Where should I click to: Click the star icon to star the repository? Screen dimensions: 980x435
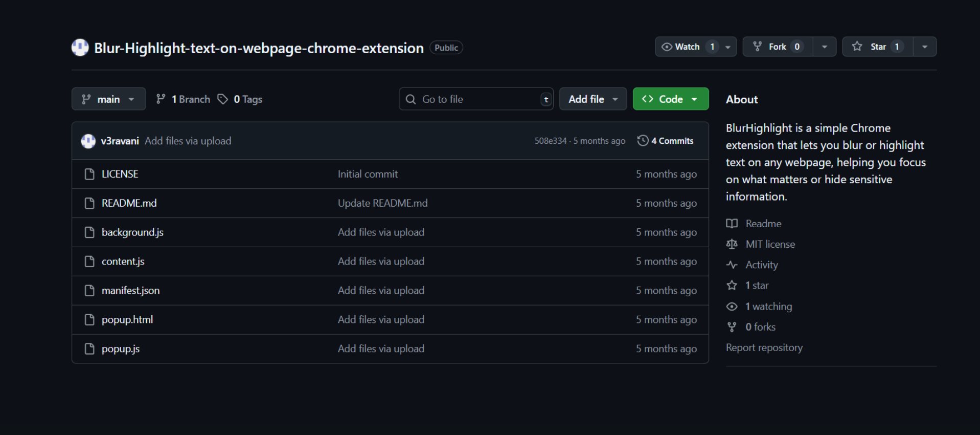pos(857,47)
